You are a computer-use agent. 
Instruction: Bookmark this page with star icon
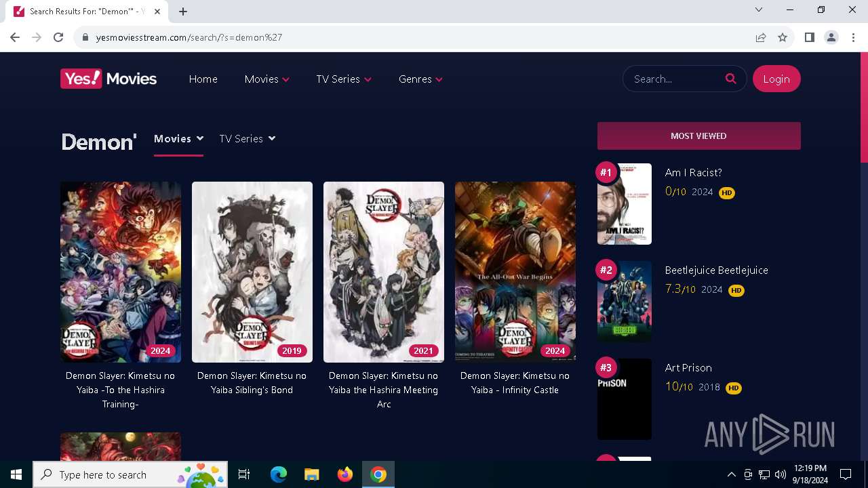pyautogui.click(x=783, y=37)
